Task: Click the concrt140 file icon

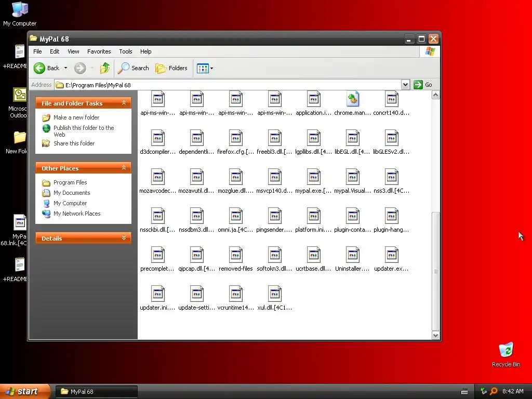Action: click(392, 99)
